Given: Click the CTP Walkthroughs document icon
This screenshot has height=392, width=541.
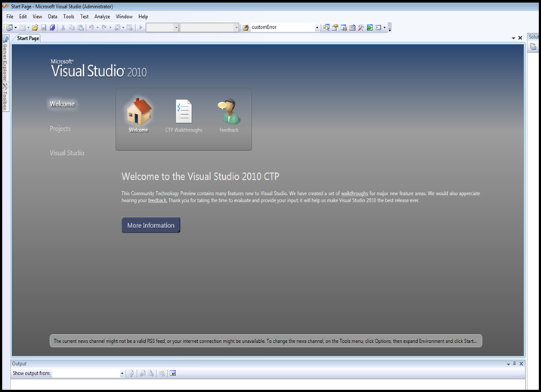Looking at the screenshot, I should tap(184, 111).
